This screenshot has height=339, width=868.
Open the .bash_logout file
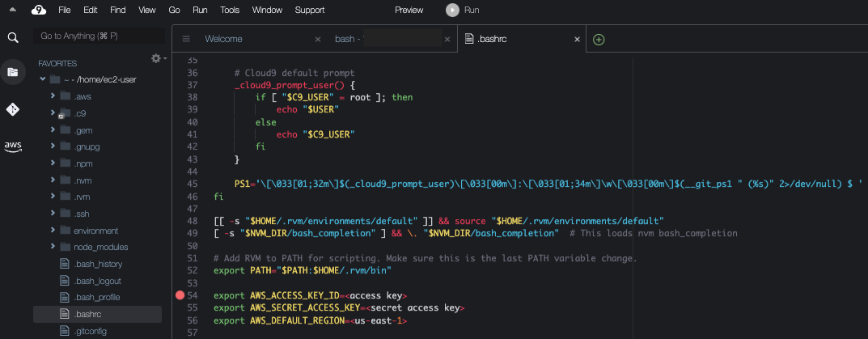(x=97, y=280)
